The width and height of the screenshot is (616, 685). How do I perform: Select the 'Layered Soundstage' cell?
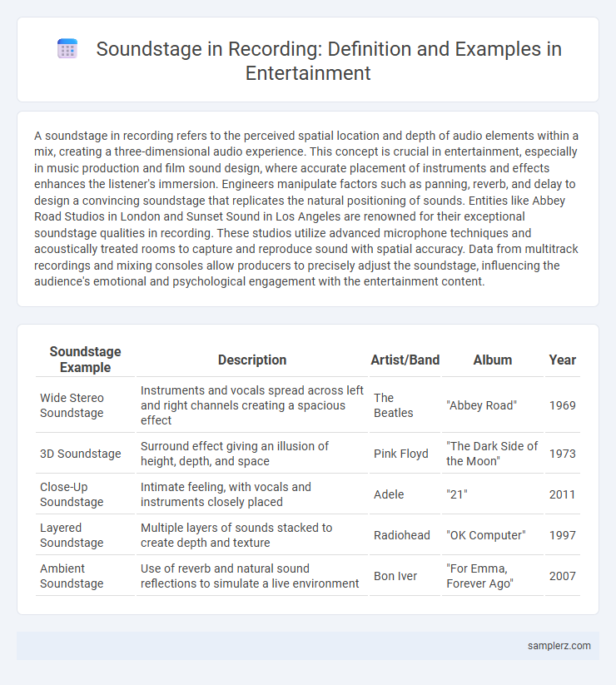pyautogui.click(x=85, y=535)
